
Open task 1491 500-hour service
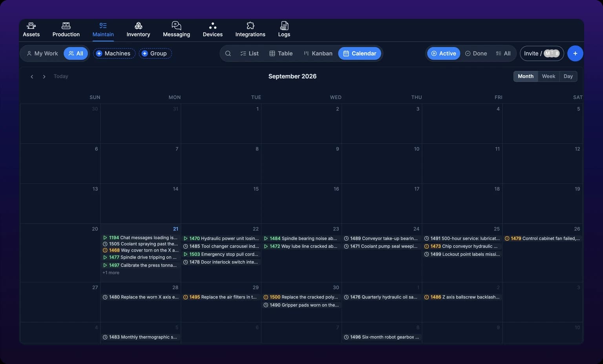coord(462,238)
